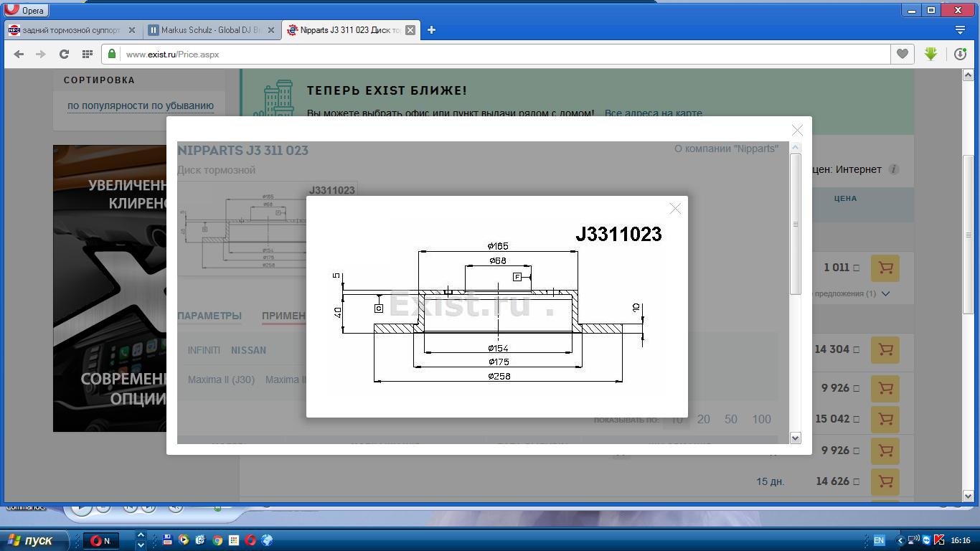This screenshot has height=551, width=980.
Task: Go back with browser back arrow
Action: tap(19, 54)
